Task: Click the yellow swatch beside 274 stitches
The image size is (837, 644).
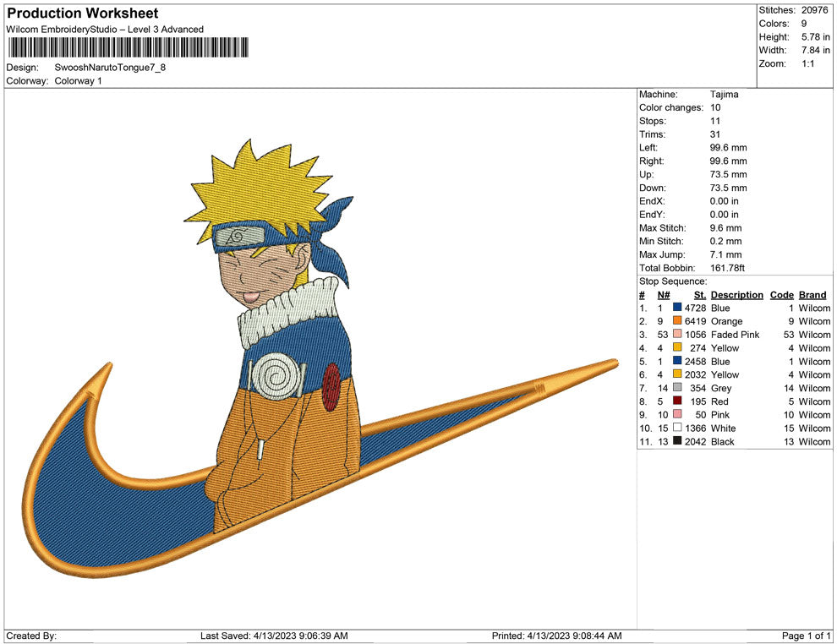Action: pyautogui.click(x=677, y=347)
